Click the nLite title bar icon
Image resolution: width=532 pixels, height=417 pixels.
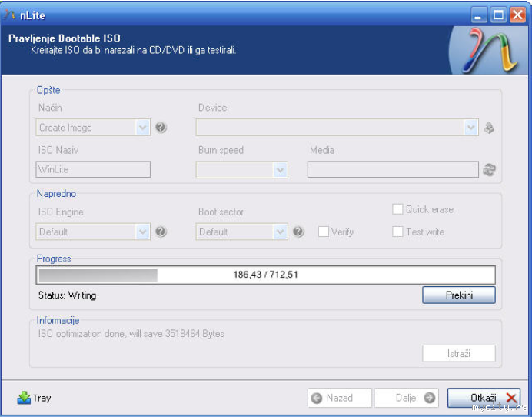point(9,15)
